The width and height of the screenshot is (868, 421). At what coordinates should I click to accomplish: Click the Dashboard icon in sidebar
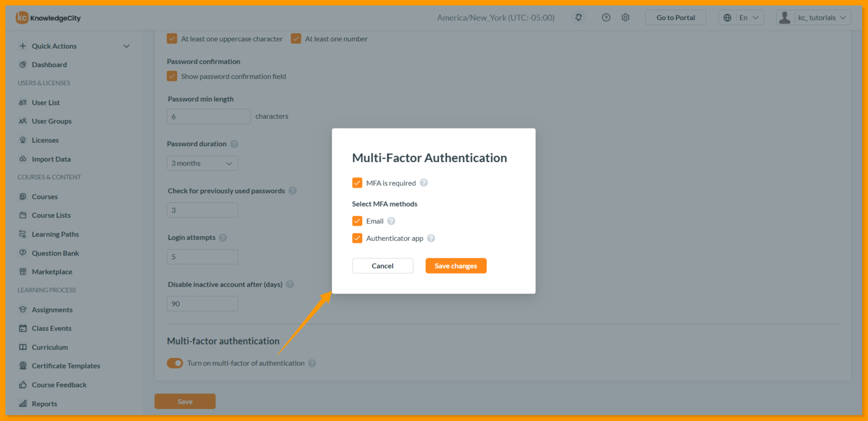pyautogui.click(x=23, y=65)
